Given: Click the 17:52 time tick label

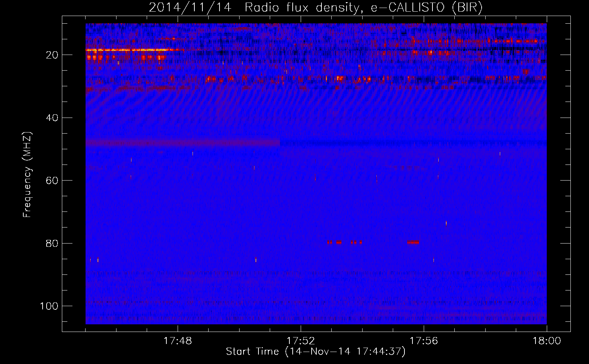Looking at the screenshot, I should tap(301, 341).
